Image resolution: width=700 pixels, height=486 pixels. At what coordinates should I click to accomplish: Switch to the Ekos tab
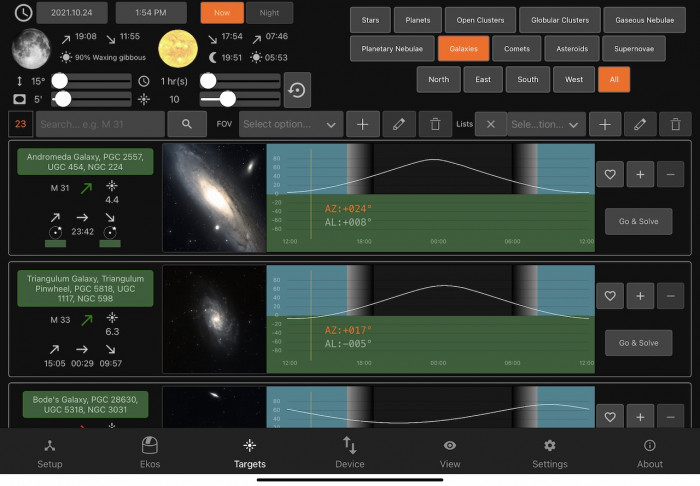[x=150, y=452]
